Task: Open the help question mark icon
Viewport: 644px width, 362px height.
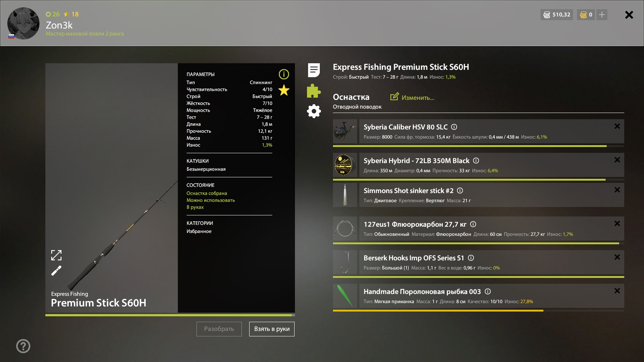Action: click(x=23, y=346)
